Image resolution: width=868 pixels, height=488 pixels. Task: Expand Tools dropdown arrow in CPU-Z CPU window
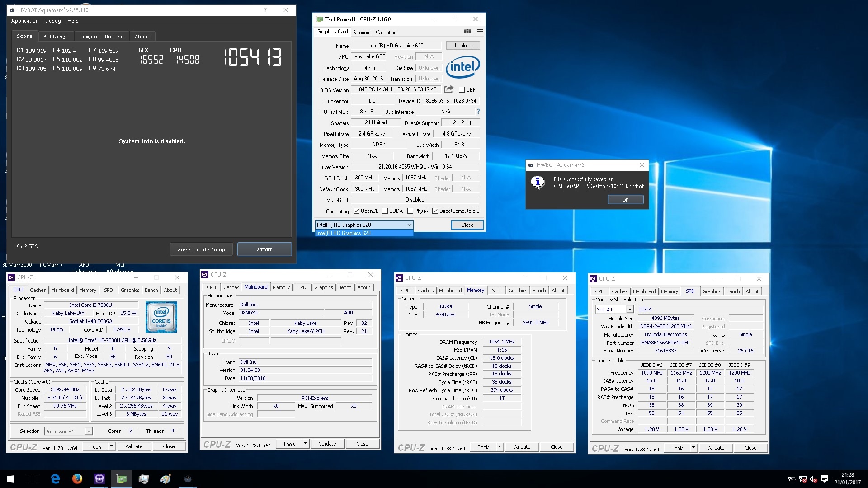point(112,446)
